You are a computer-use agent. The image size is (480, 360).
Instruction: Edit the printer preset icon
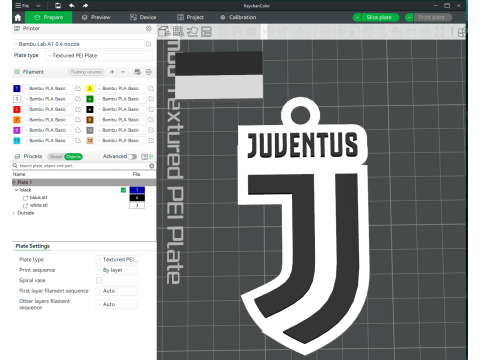pyautogui.click(x=149, y=44)
